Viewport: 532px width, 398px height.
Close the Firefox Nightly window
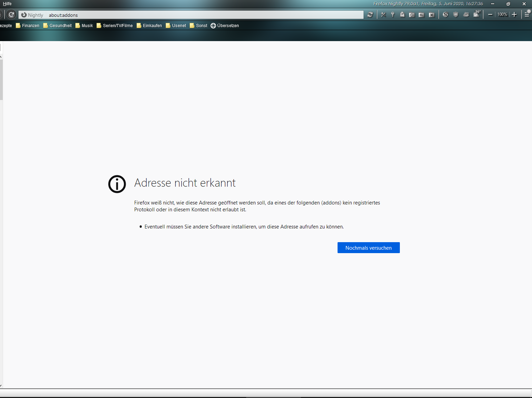coord(524,4)
